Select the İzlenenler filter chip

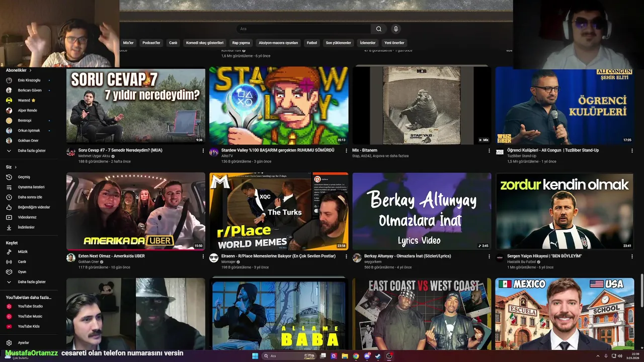(368, 43)
